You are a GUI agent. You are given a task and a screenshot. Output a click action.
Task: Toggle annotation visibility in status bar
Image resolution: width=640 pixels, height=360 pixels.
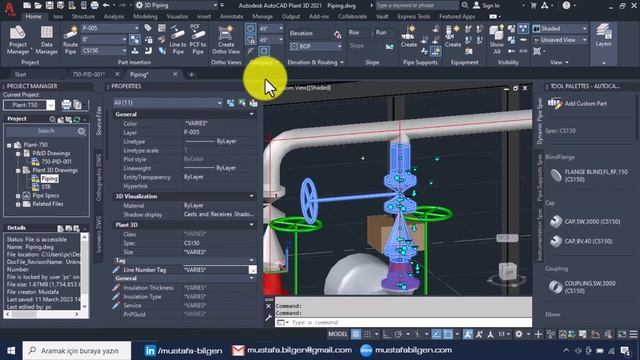point(468,334)
